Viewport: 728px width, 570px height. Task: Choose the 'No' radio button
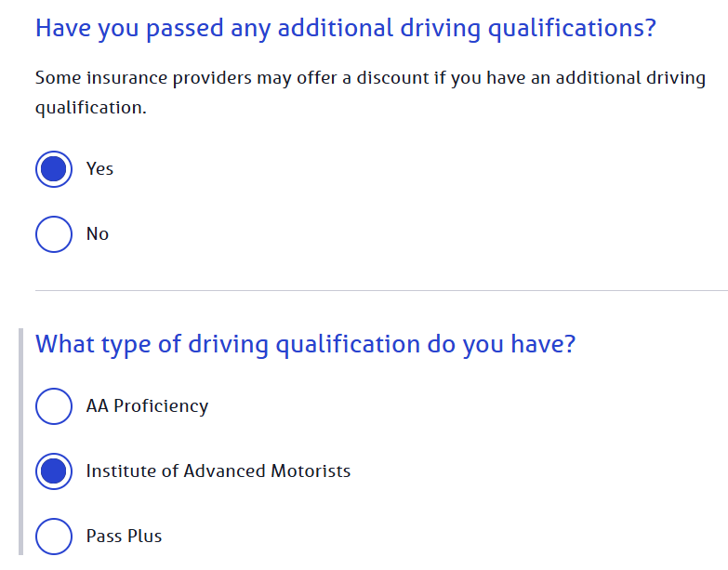click(54, 234)
